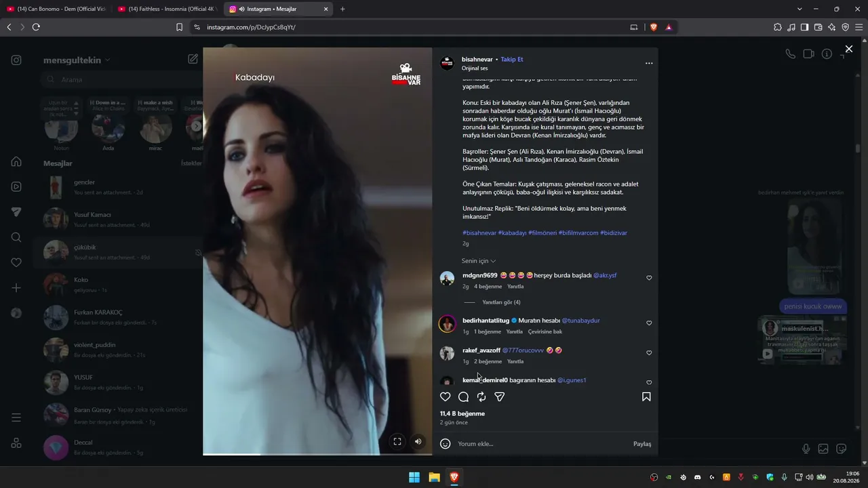The image size is (868, 488).
Task: Save the post with the bookmark icon
Action: point(646,396)
